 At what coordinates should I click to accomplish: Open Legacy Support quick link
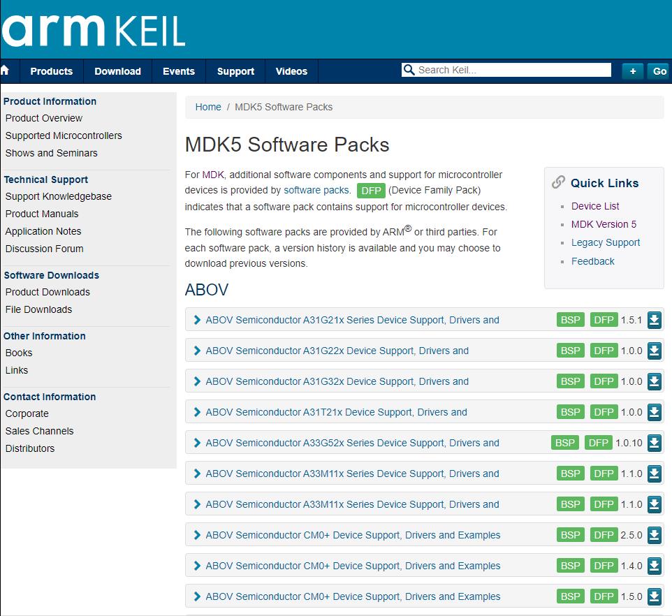click(605, 242)
